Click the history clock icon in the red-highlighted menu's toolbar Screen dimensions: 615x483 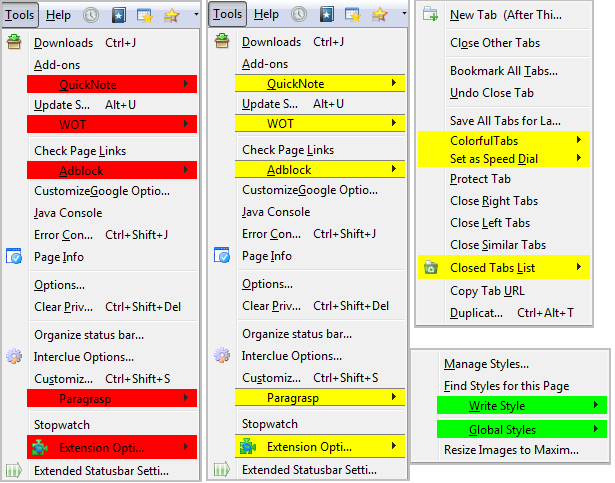(91, 15)
